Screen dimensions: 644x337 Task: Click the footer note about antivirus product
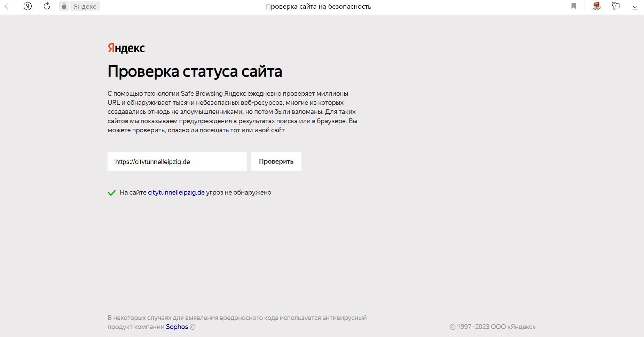point(237,318)
